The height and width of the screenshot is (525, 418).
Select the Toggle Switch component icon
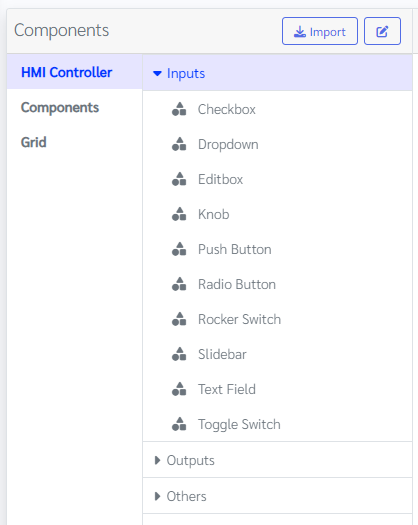179,424
